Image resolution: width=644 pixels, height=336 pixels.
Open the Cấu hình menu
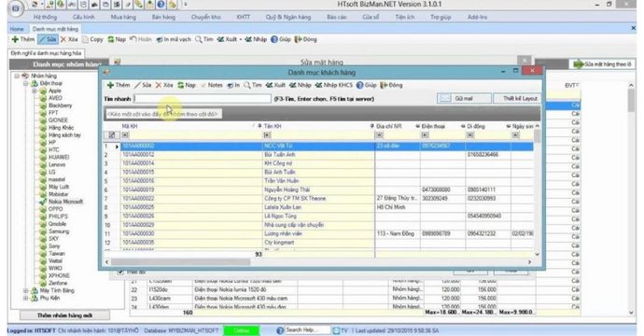click(x=84, y=17)
